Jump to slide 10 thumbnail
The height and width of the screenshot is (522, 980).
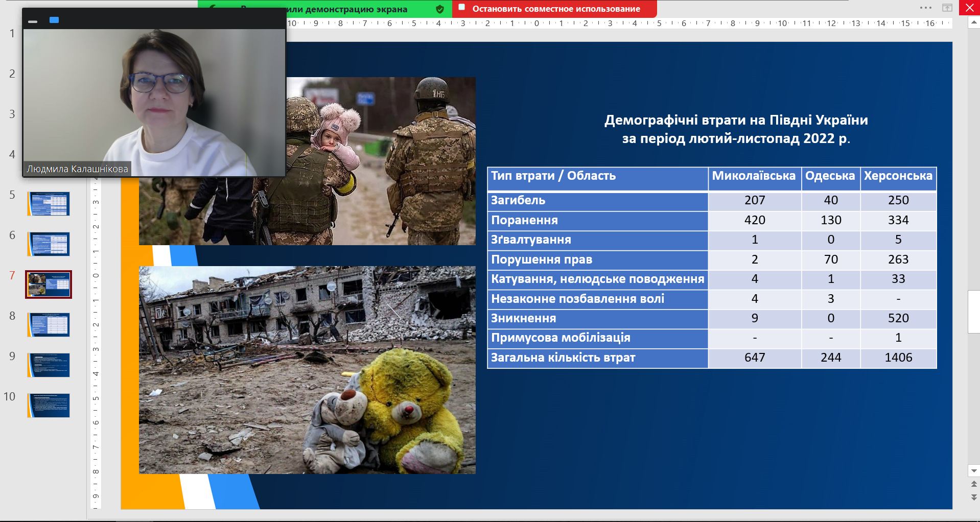tap(49, 406)
